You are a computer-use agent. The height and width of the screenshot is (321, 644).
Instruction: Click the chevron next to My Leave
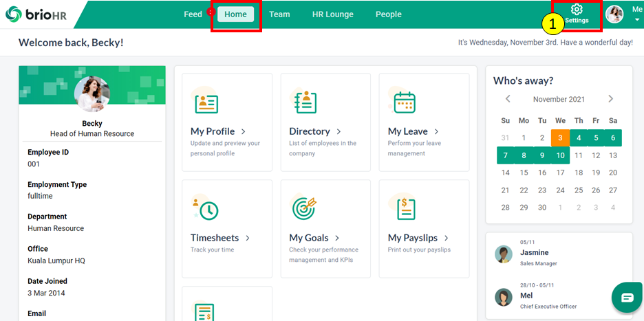tap(437, 131)
